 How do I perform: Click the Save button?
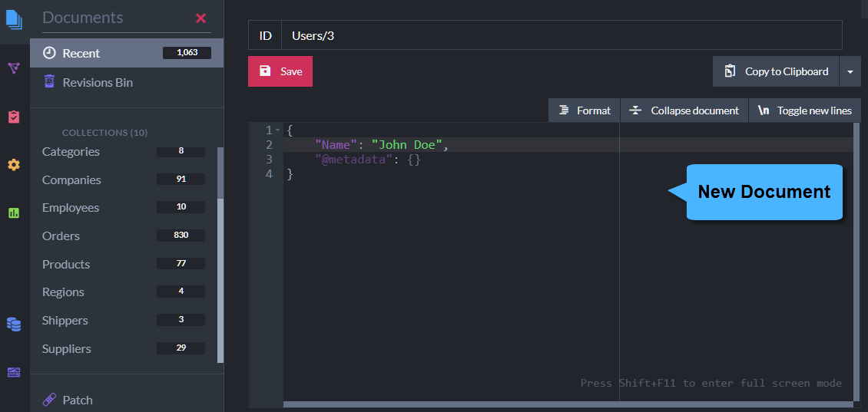tap(280, 71)
